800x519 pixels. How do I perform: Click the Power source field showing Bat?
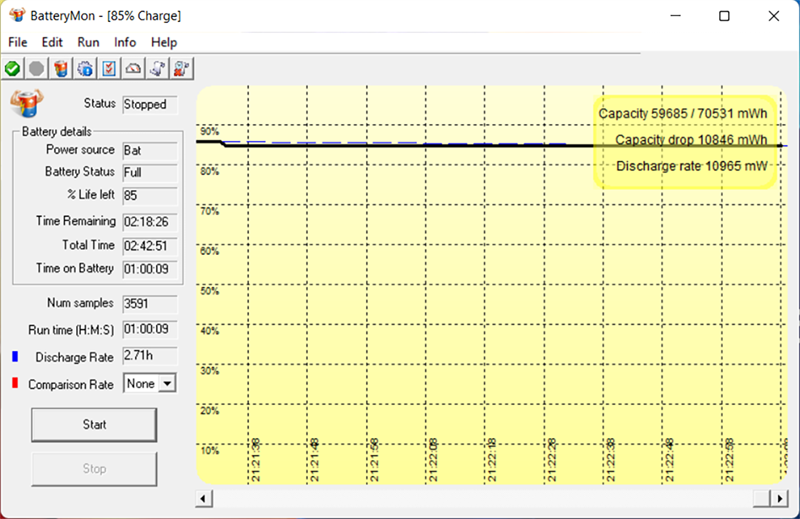[x=149, y=151]
